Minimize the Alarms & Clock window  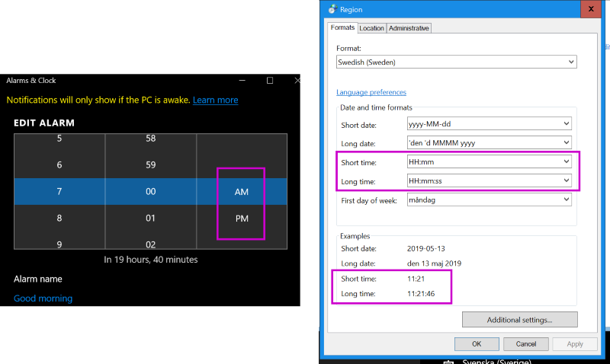[x=242, y=81]
